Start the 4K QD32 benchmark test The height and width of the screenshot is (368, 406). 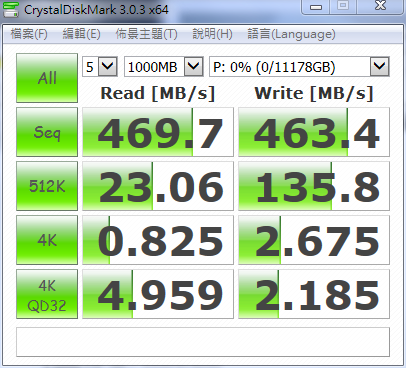coord(47,294)
